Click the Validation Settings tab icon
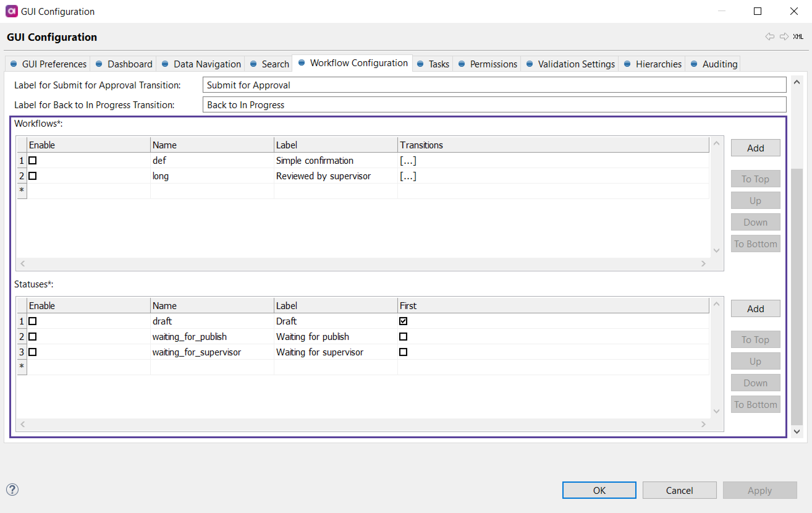The image size is (812, 513). (528, 64)
